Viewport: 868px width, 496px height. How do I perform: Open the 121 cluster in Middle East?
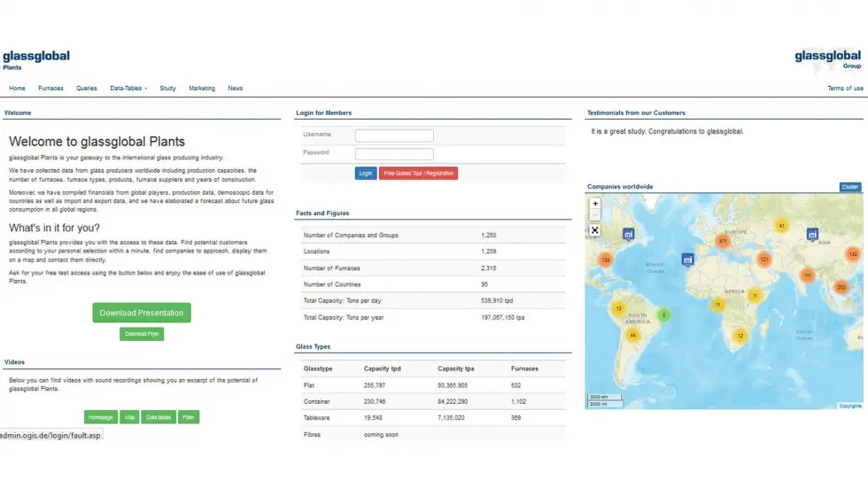click(763, 259)
